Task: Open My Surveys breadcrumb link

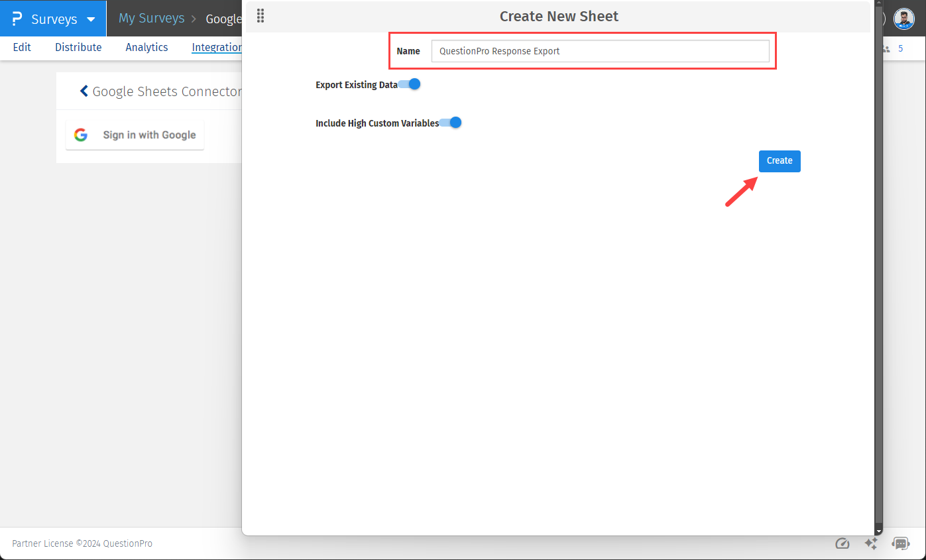Action: click(151, 18)
